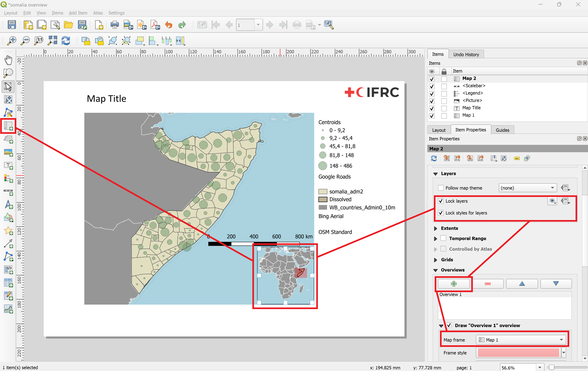Click the Add North Arrow tool
Viewport: 588px width, 371px height.
click(x=8, y=204)
